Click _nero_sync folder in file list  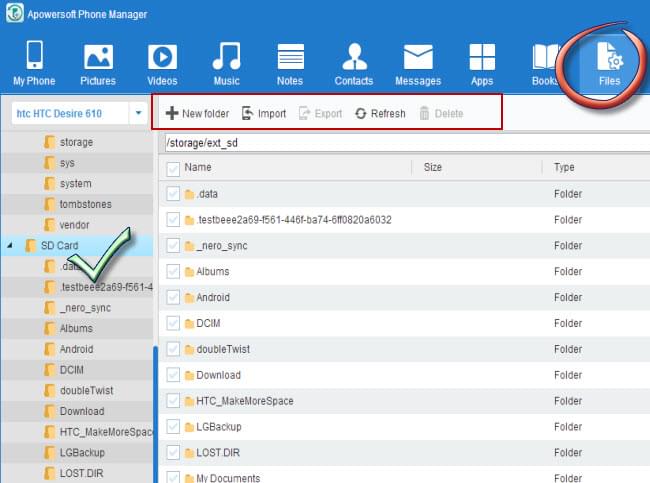coord(222,245)
